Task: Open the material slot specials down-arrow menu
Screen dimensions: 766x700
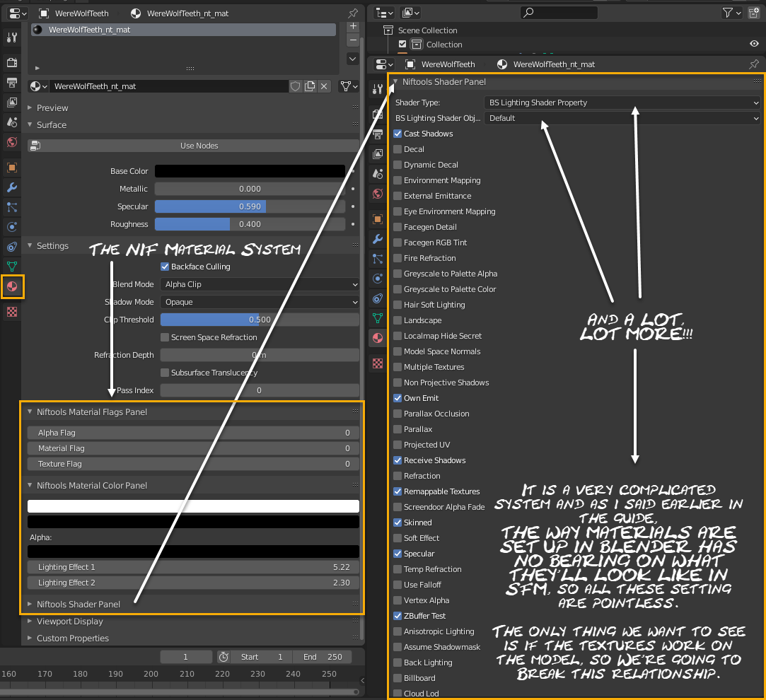Action: (x=353, y=59)
